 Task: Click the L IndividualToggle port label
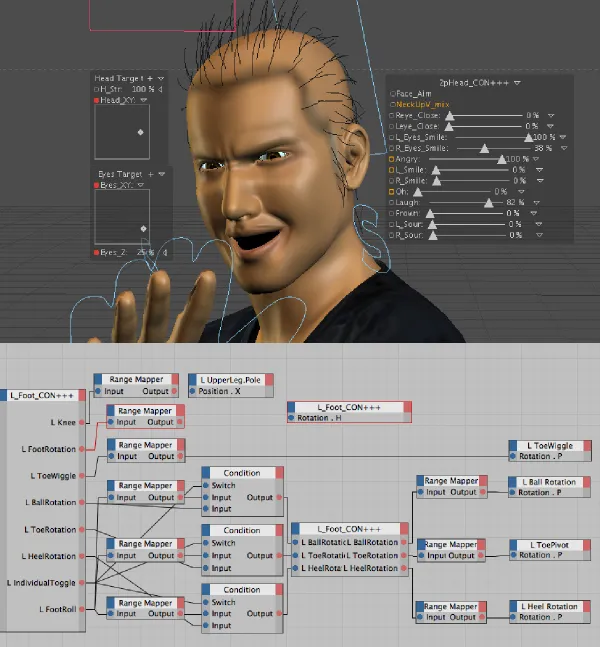[x=41, y=583]
